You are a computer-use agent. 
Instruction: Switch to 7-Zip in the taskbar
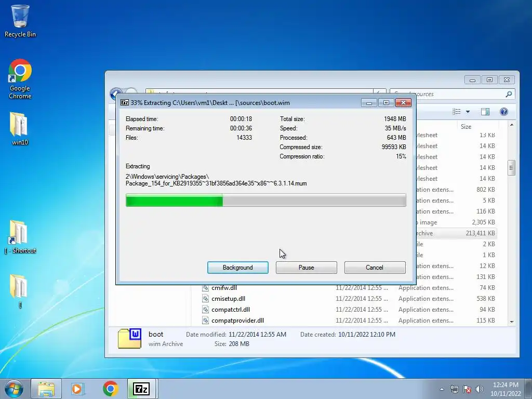point(141,389)
